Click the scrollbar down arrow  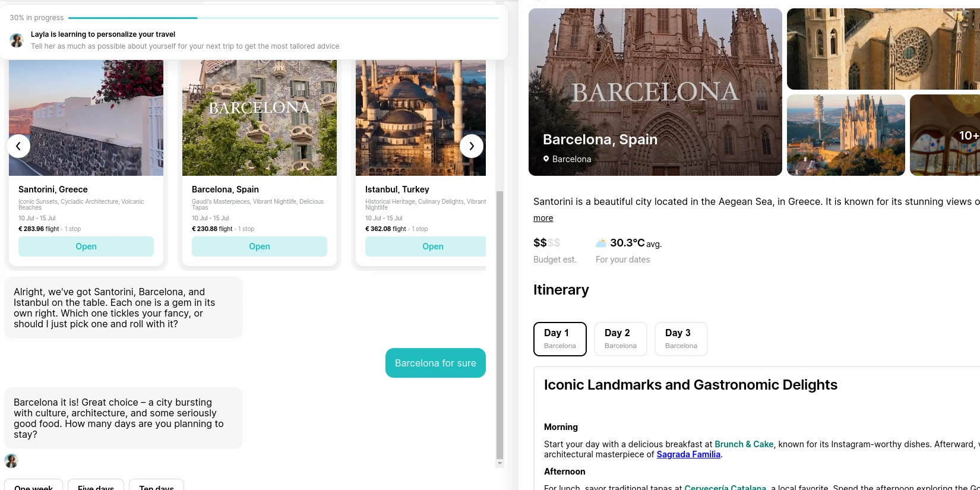point(500,463)
